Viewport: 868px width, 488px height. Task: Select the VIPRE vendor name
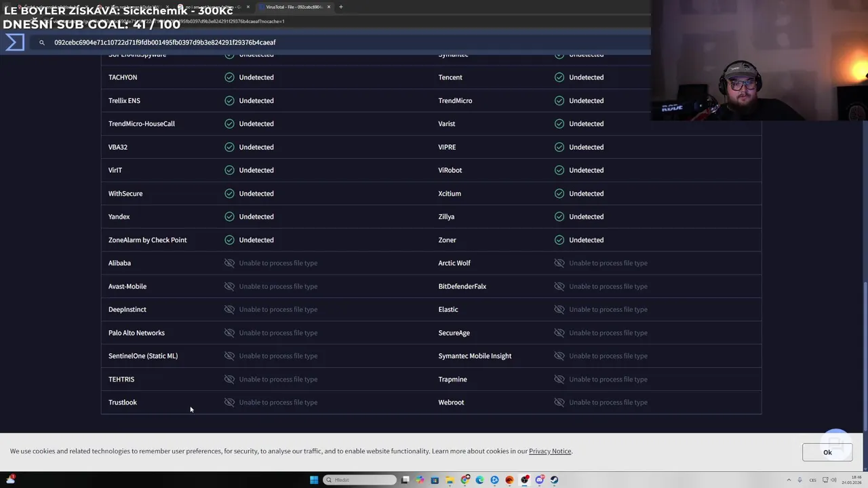pos(447,147)
